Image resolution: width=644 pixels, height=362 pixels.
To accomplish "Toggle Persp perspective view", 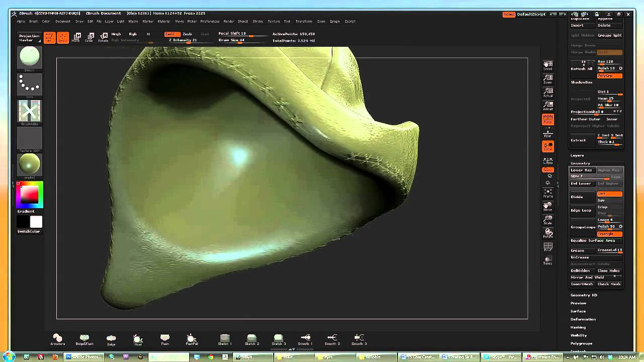I will pyautogui.click(x=548, y=120).
